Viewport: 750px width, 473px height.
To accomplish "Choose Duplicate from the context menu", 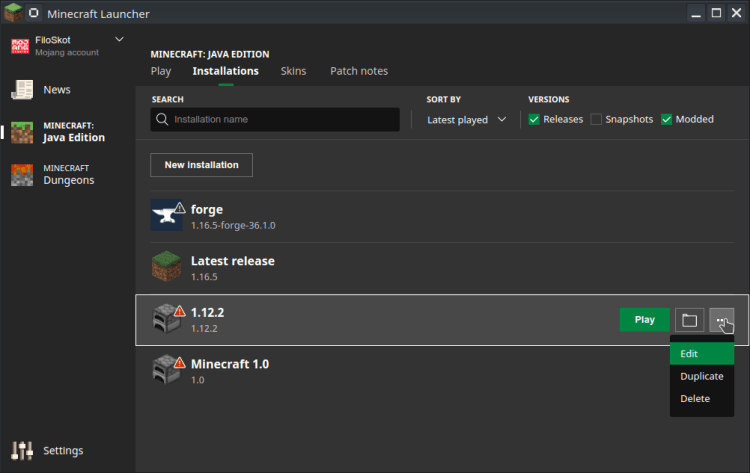I will (x=702, y=376).
